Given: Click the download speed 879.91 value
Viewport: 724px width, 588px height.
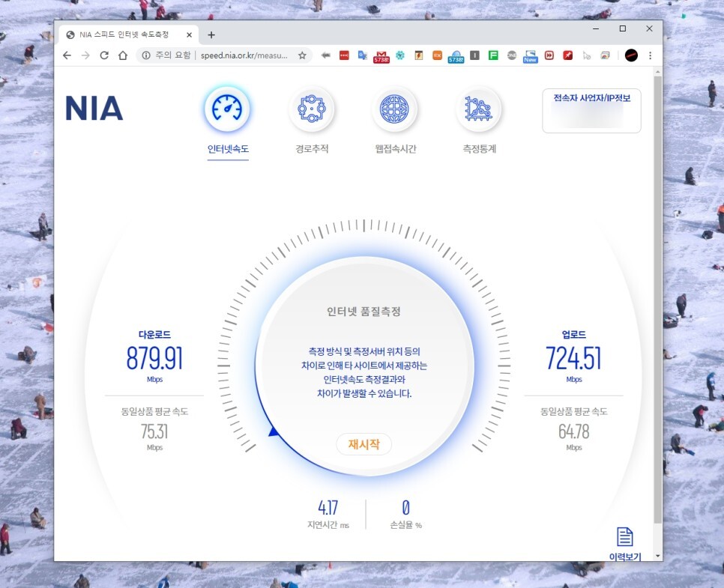Looking at the screenshot, I should coord(154,358).
